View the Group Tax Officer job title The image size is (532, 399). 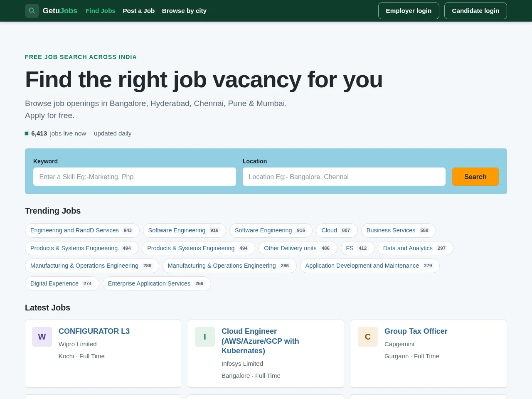pos(416,331)
